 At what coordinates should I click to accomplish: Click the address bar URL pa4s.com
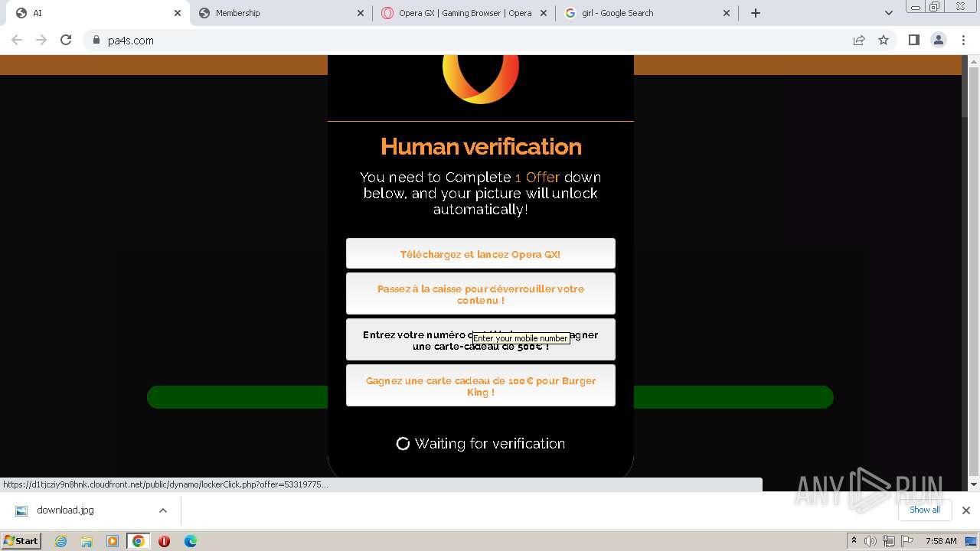pos(131,41)
